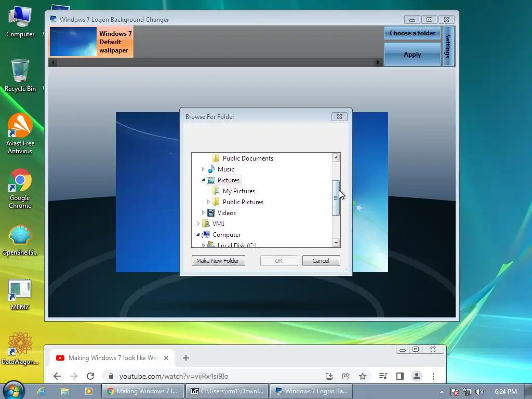Expand the Music folder node

coord(203,169)
